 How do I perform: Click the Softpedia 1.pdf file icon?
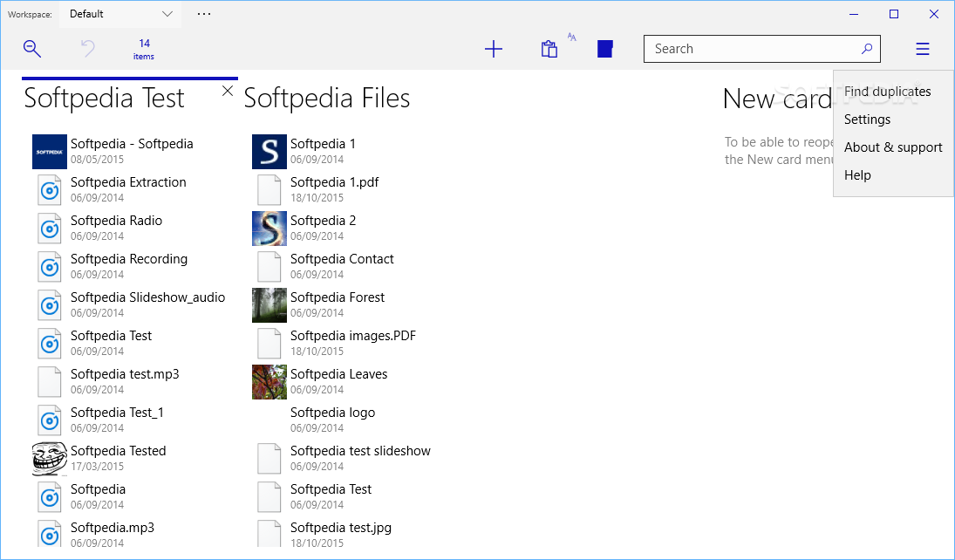pos(269,190)
